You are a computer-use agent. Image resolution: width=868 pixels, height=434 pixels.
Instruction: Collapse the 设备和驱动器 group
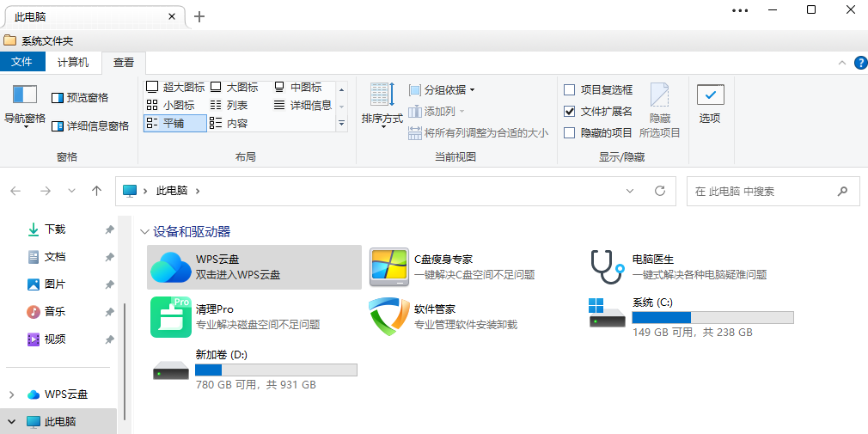point(144,232)
